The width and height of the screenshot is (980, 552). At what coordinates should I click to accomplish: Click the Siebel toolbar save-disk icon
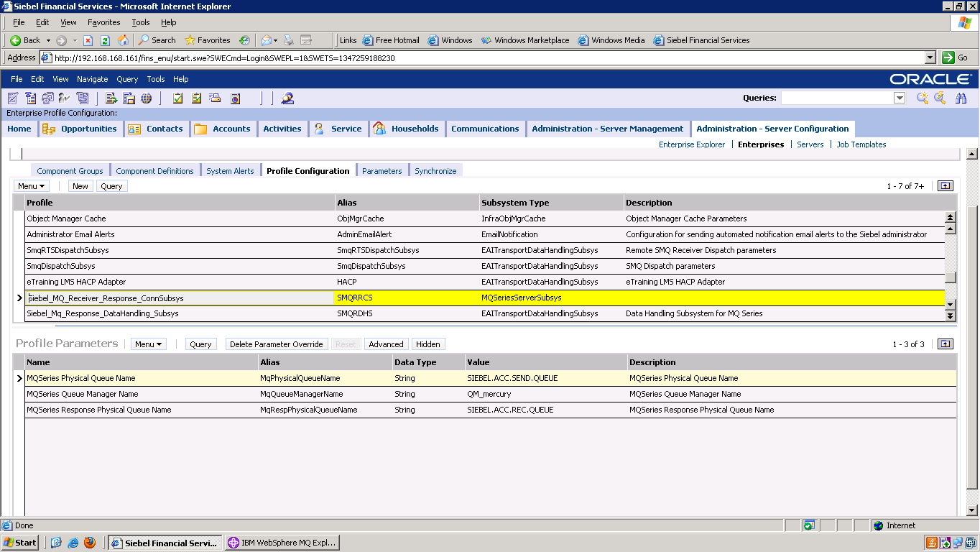[x=129, y=98]
